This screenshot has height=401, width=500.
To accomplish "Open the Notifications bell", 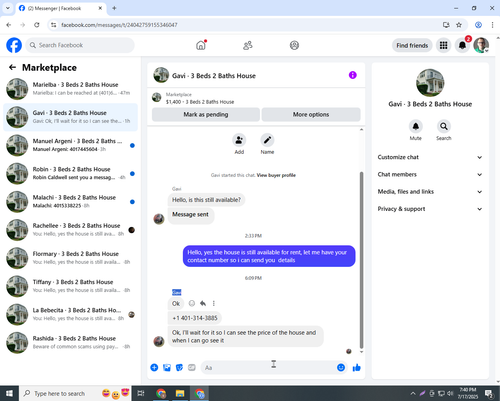I will tap(462, 45).
